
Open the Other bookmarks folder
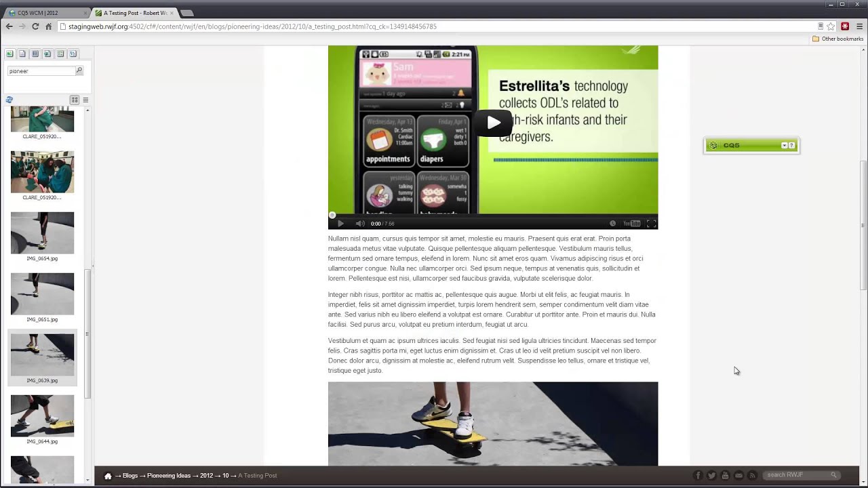coord(837,39)
